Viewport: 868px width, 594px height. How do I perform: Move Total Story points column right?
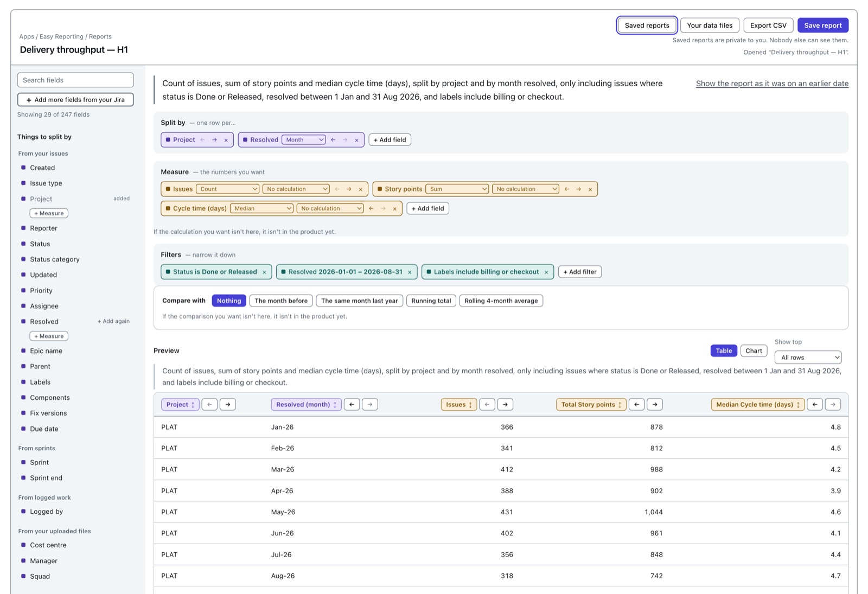tap(655, 405)
